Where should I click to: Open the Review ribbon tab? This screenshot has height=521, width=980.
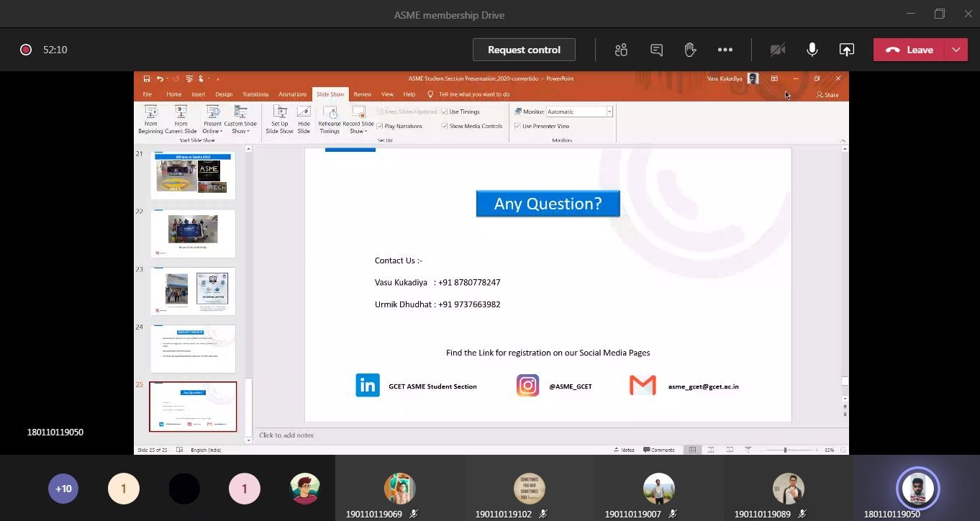363,94
